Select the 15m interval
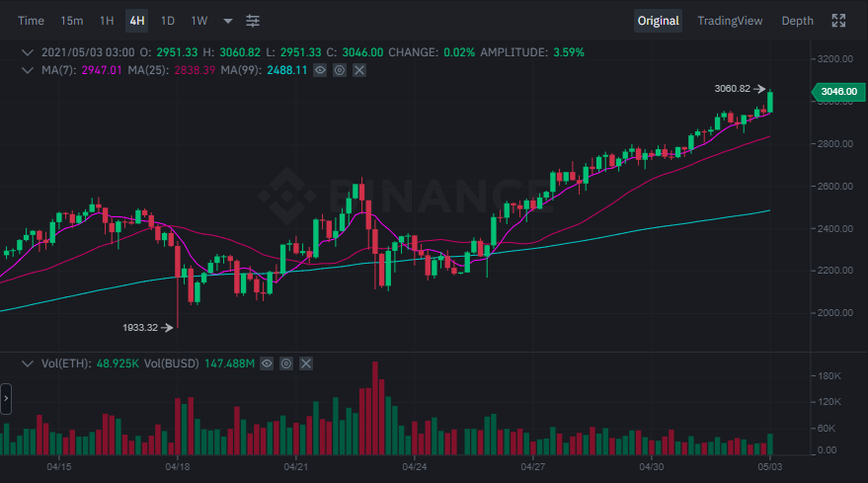868x483 pixels. click(71, 21)
